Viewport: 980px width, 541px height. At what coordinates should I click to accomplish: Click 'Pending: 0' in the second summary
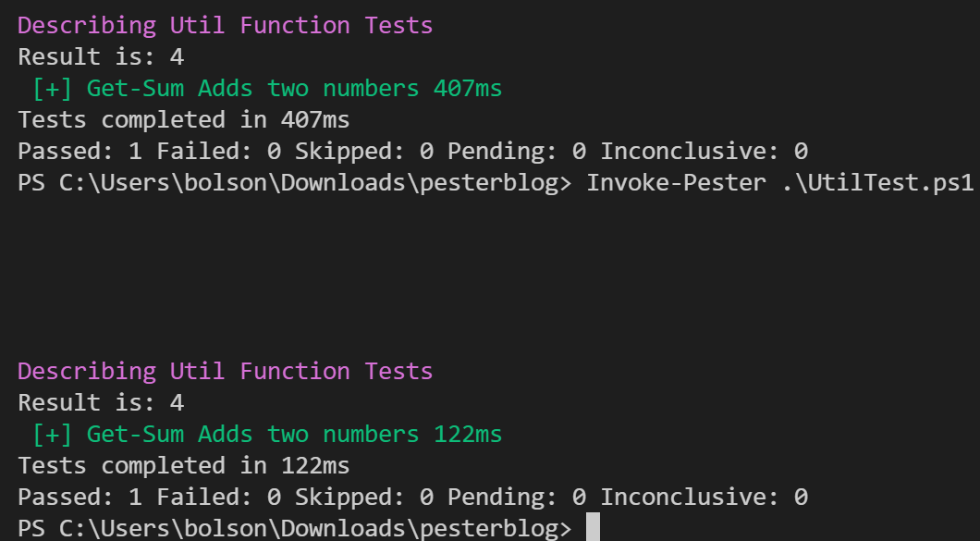517,498
